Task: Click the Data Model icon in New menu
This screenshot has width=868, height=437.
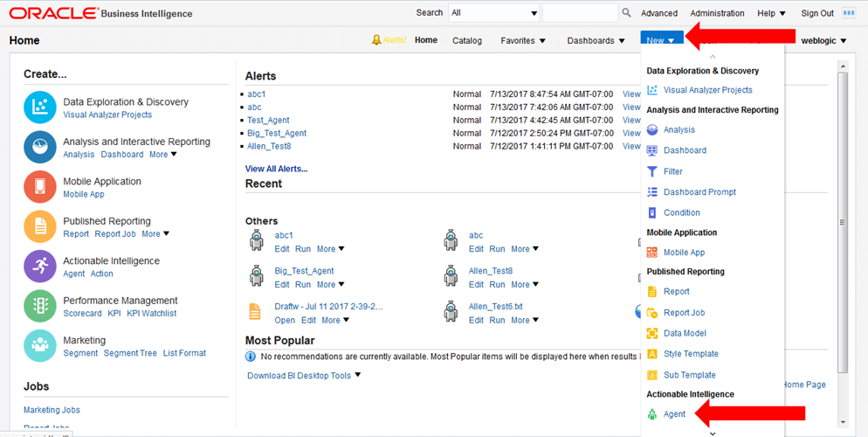Action: coord(652,333)
